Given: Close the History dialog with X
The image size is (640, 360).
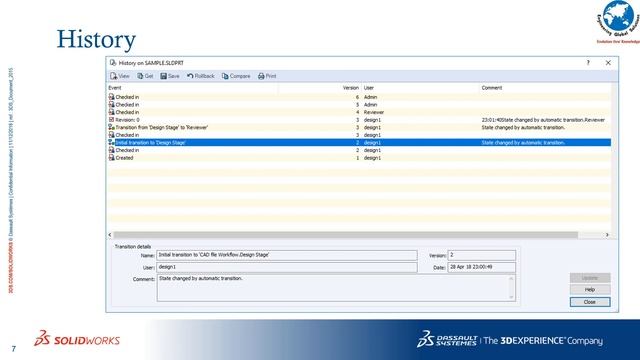Looking at the screenshot, I should coord(608,63).
